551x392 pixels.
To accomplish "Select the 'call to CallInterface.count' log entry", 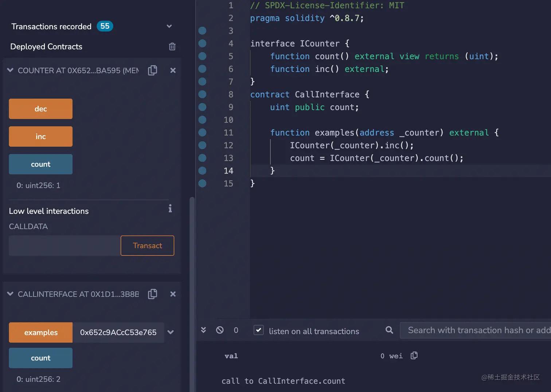I will pos(284,381).
